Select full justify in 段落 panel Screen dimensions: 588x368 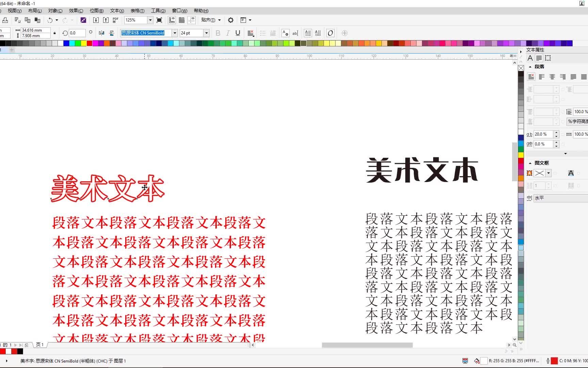(x=573, y=77)
